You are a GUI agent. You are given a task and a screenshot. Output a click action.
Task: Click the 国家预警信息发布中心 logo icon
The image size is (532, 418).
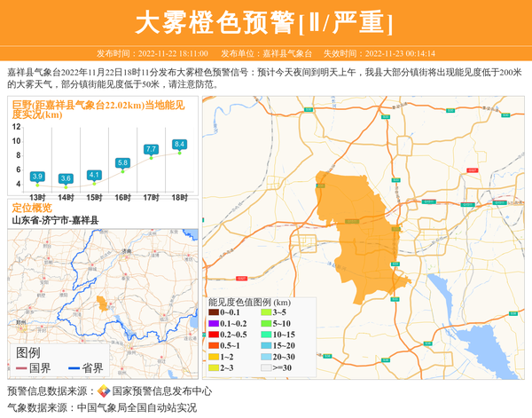[x=103, y=391]
